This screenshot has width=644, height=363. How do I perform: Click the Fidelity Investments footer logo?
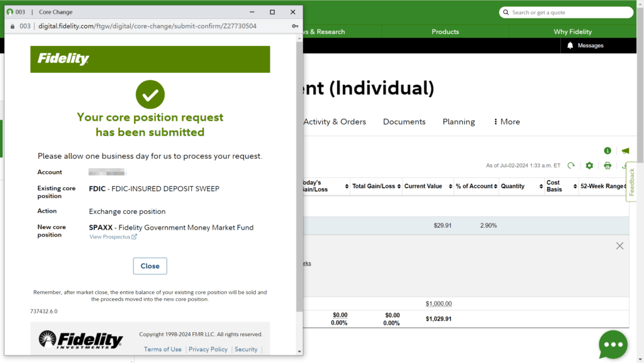(80, 340)
